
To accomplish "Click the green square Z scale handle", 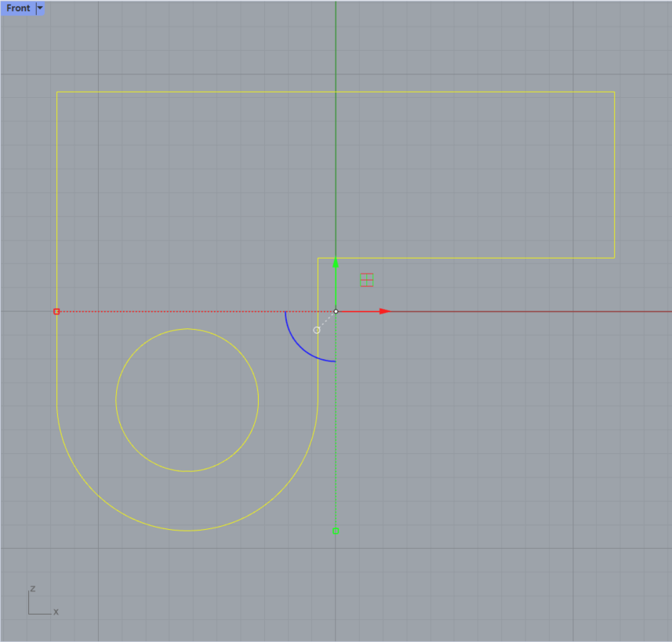I will tap(336, 531).
